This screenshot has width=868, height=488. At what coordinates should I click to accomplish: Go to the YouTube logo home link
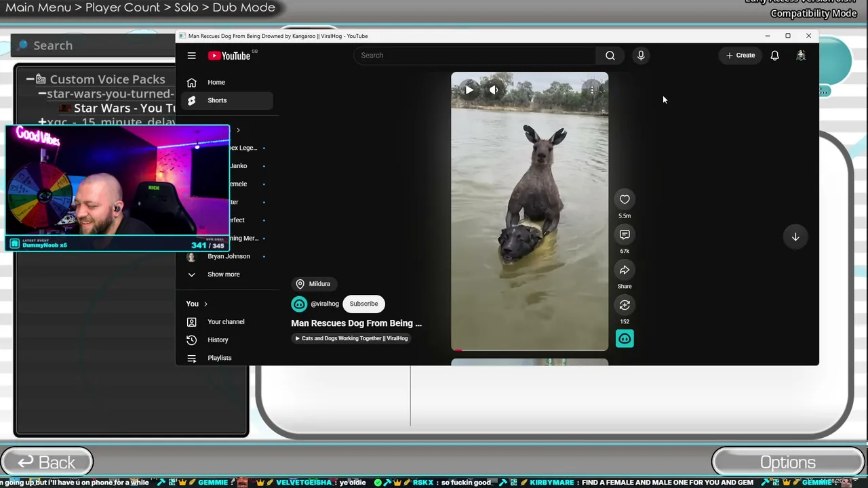point(229,56)
